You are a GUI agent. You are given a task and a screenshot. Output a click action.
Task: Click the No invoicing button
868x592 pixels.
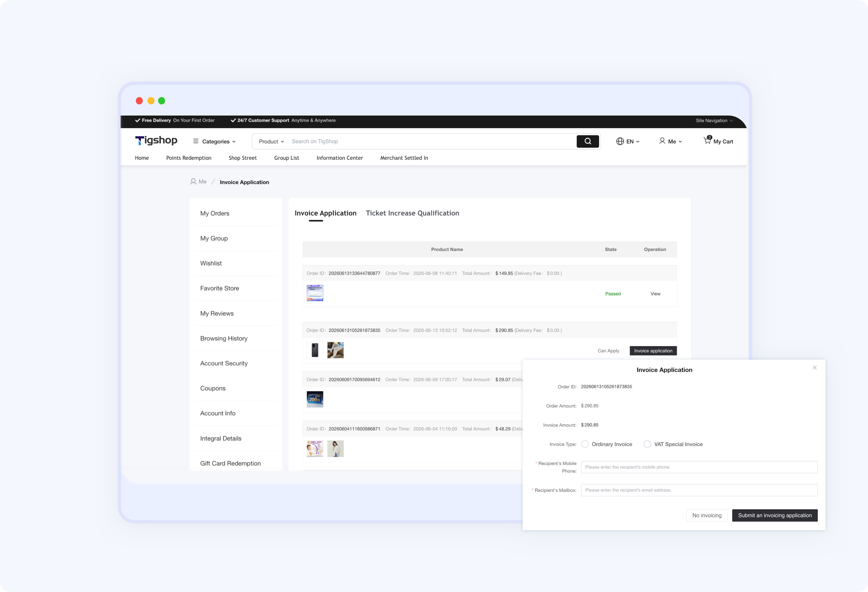coord(707,515)
